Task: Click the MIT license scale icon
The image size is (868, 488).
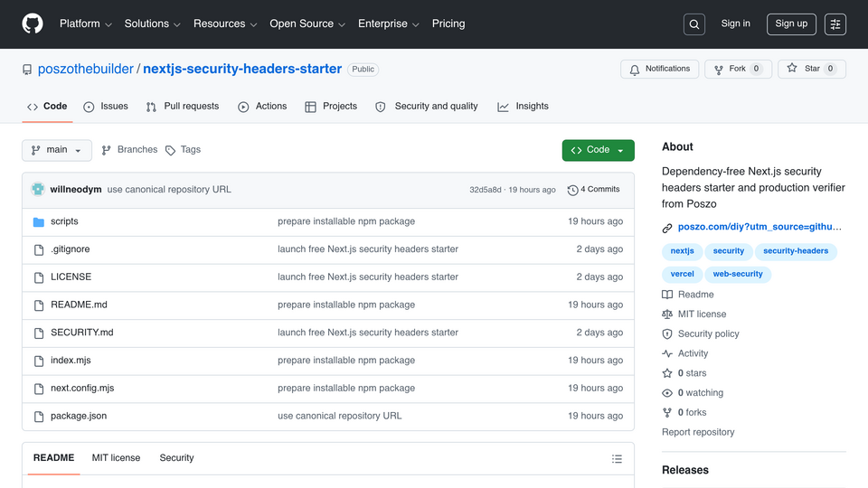Action: pos(667,314)
